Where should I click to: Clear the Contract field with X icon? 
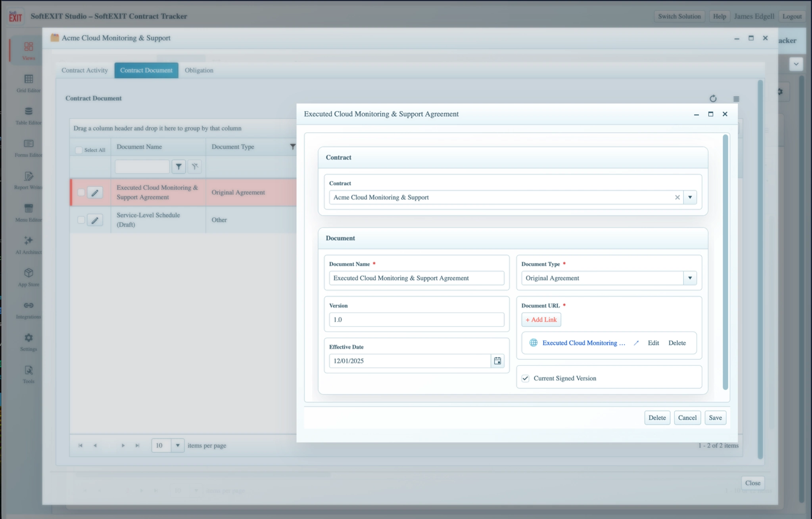[678, 197]
